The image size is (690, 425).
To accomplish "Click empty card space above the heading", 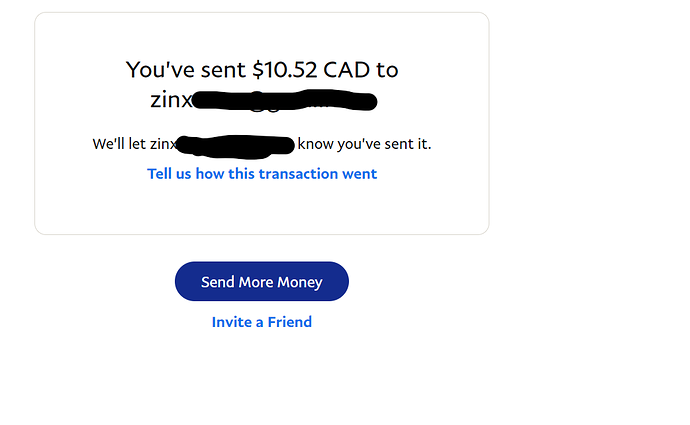I will [261, 34].
